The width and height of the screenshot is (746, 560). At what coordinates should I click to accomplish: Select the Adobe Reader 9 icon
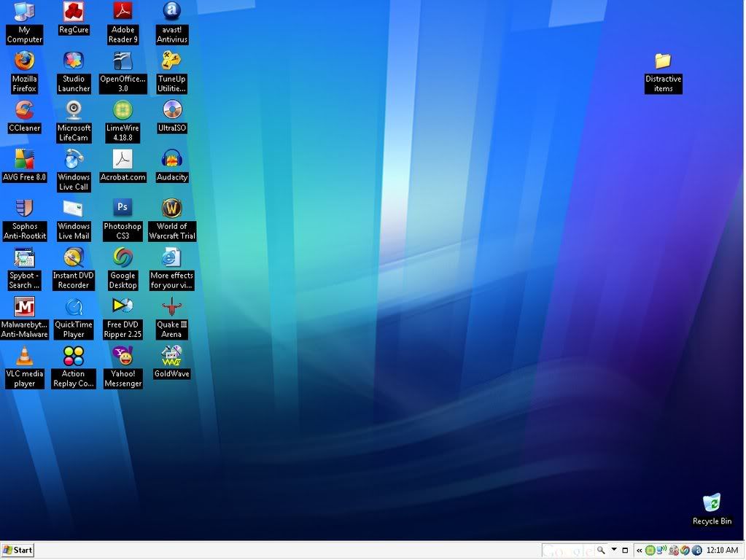(123, 23)
